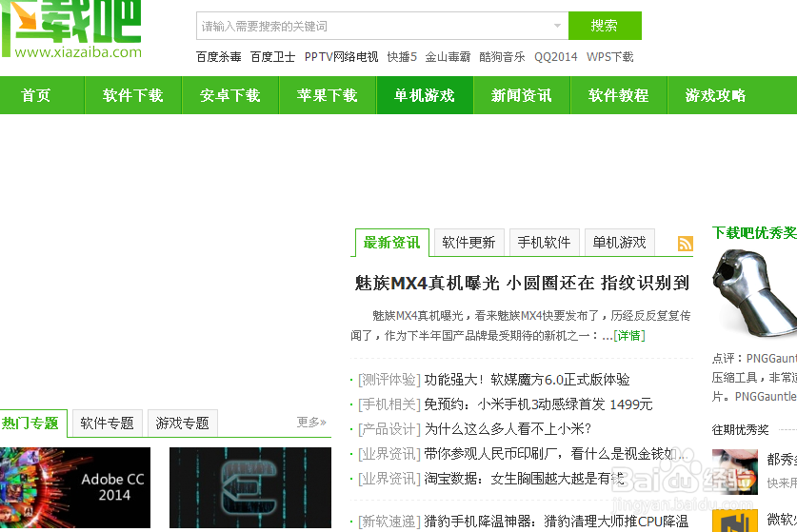The image size is (797, 532).
Task: Open the QQ2014 quick link
Action: 555,57
